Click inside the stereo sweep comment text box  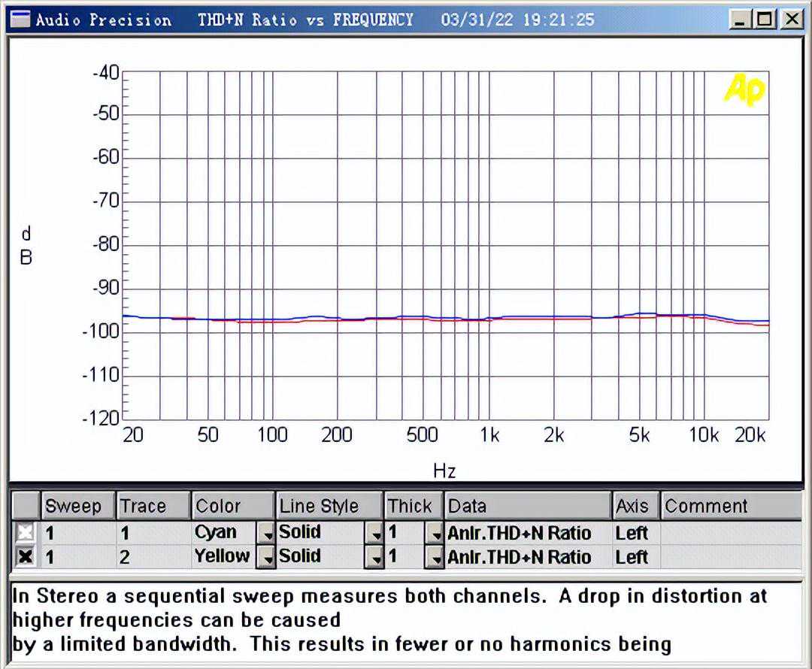404,620
